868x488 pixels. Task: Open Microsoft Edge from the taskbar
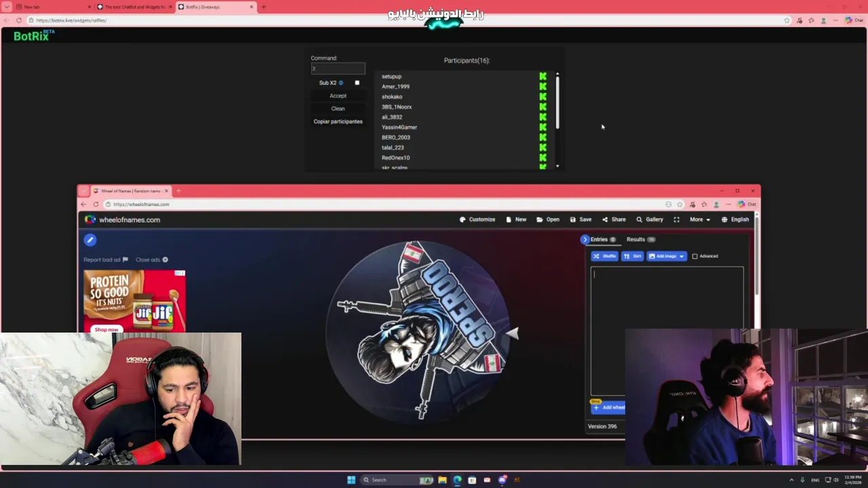click(457, 480)
